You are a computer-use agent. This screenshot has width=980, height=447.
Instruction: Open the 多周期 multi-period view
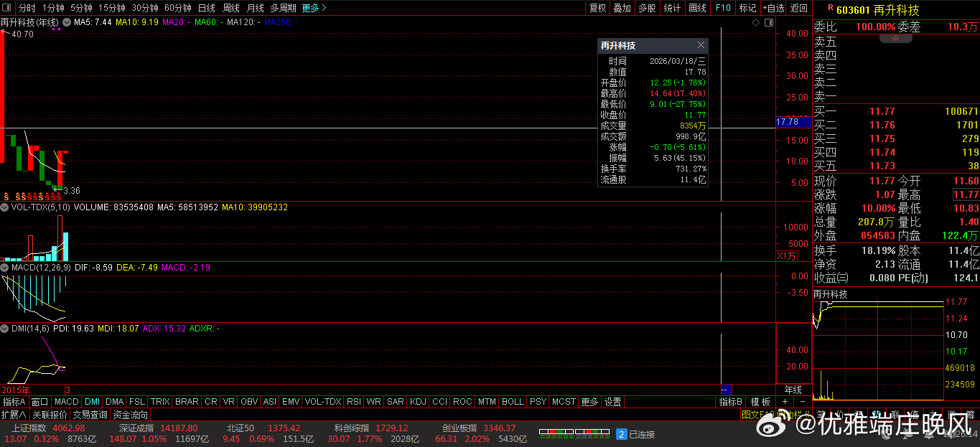[283, 8]
